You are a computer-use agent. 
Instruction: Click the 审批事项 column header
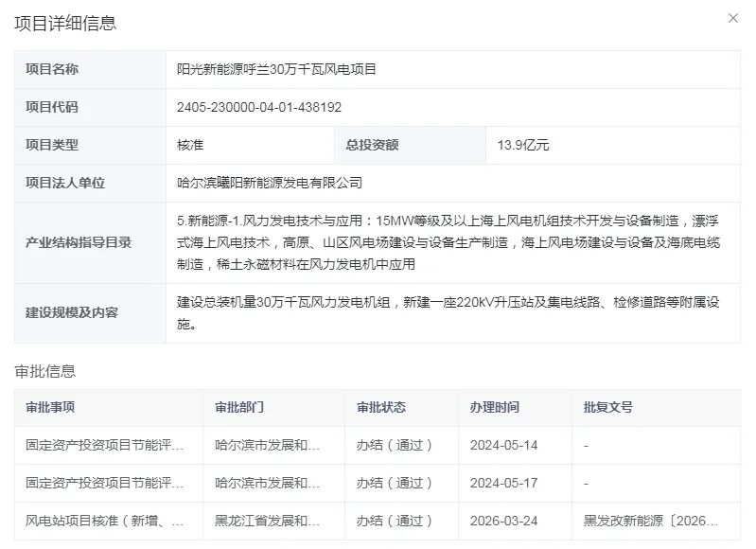tap(50, 407)
